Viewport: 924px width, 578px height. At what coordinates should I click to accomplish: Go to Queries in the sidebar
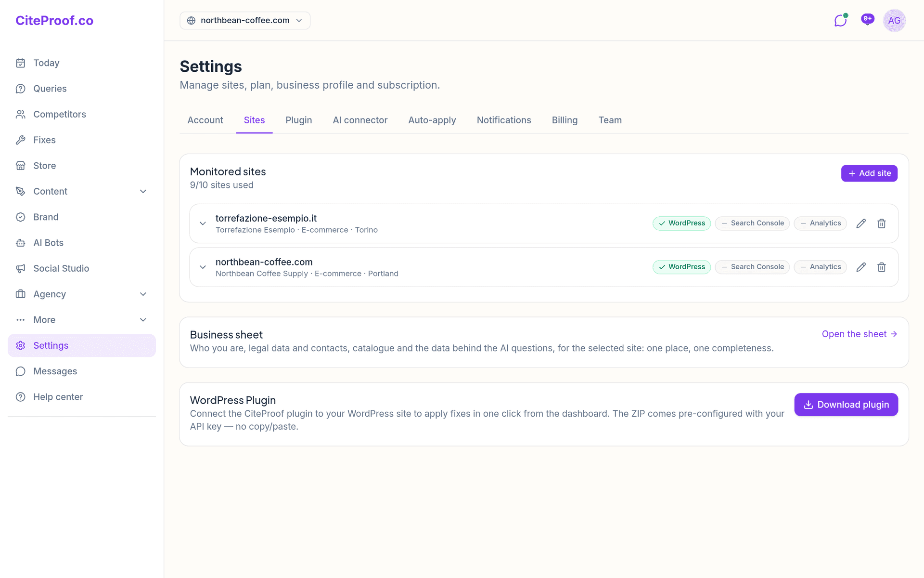click(x=82, y=89)
